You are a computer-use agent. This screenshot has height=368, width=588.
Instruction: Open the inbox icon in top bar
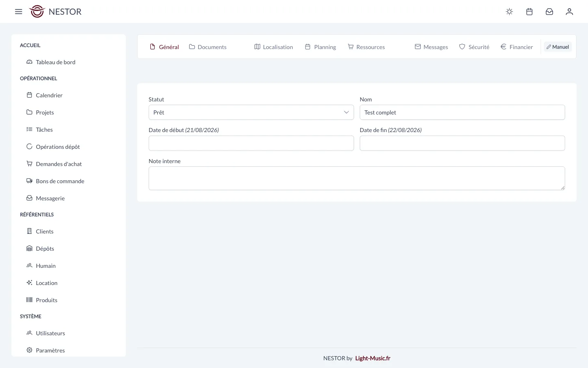tap(549, 11)
